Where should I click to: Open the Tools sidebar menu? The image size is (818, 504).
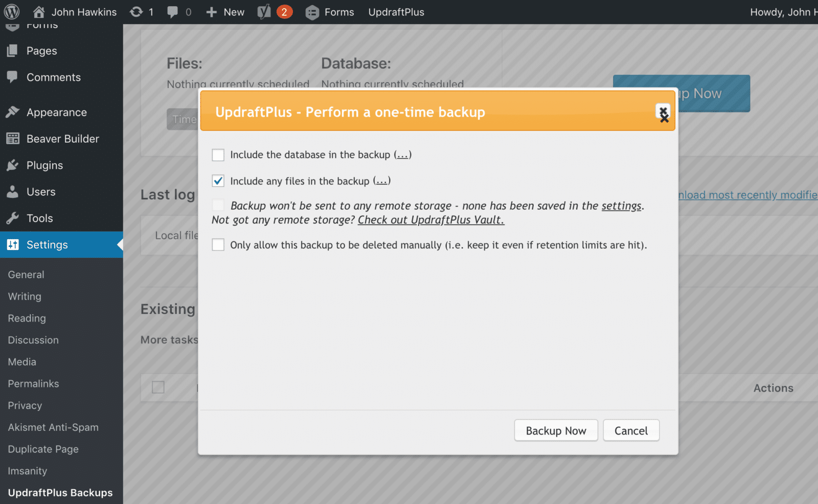click(x=39, y=218)
